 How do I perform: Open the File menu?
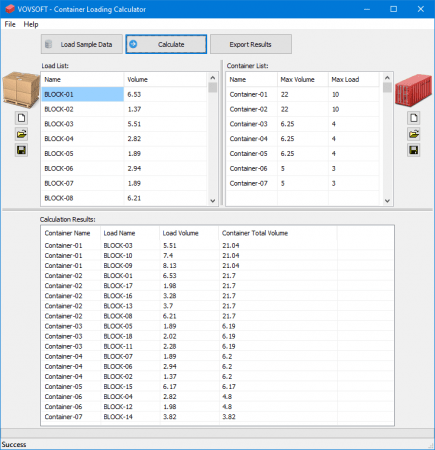coord(10,24)
